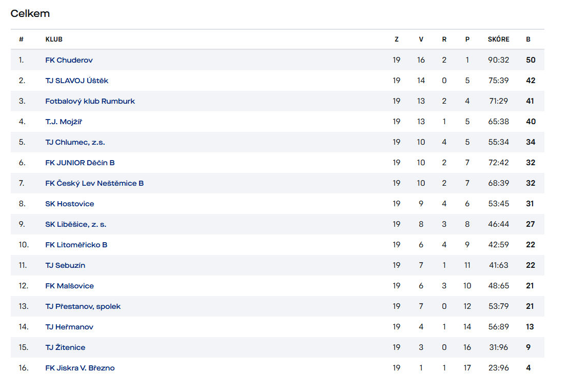The height and width of the screenshot is (392, 567).
Task: Click the TJ SLAVOJ Úštěk team link
Action: pos(76,81)
